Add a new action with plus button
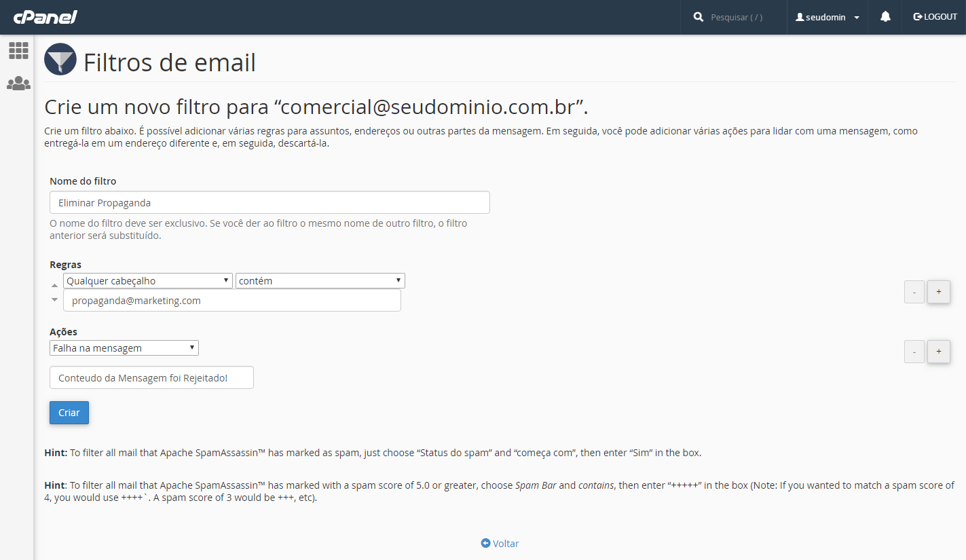 pyautogui.click(x=939, y=352)
